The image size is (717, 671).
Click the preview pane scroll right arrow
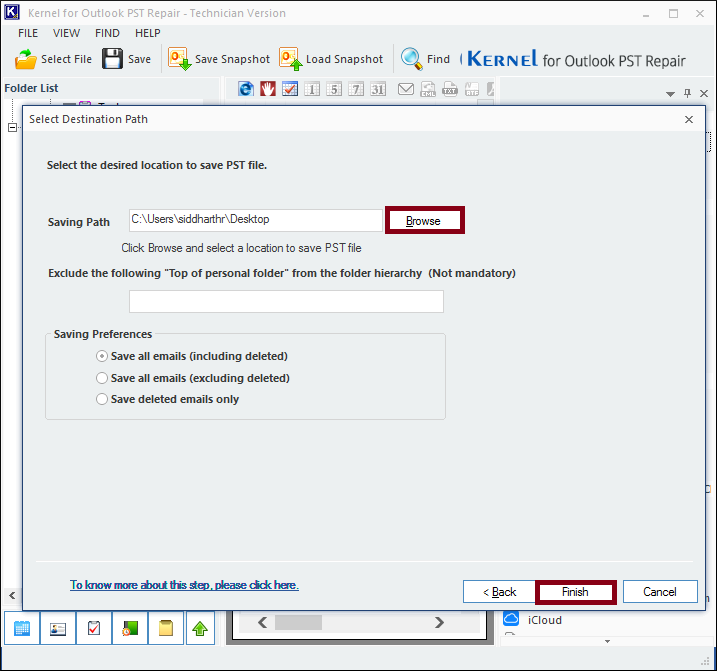click(439, 623)
